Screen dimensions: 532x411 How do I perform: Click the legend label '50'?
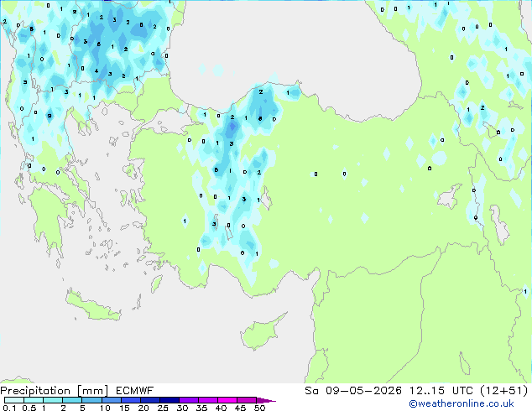point(259,408)
